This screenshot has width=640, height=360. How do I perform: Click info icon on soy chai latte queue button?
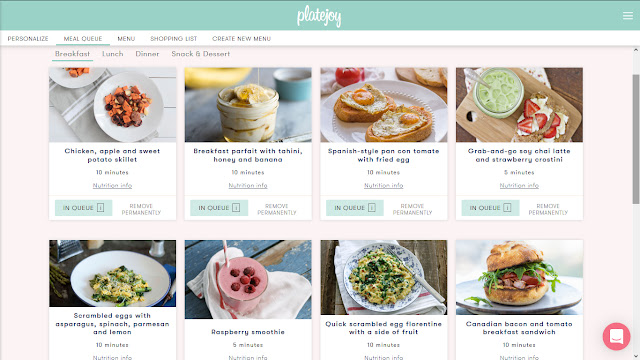click(x=507, y=208)
